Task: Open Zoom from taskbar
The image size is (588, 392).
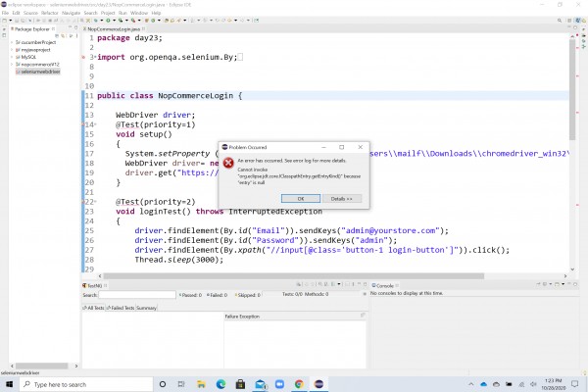Action: [x=279, y=384]
